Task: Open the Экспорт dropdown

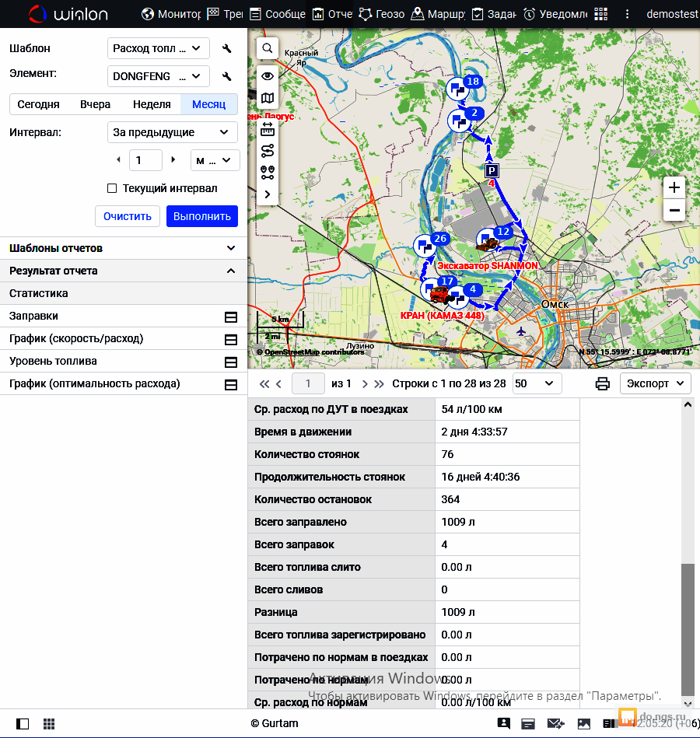Action: tap(656, 383)
